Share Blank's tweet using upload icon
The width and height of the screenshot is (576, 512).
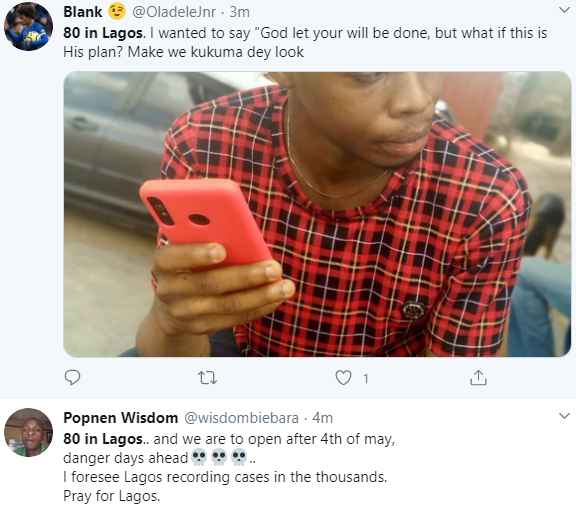point(478,378)
